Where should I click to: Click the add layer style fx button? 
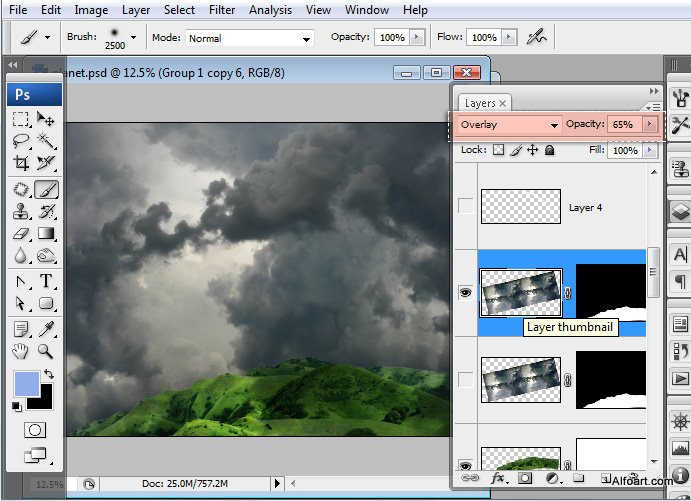(496, 479)
